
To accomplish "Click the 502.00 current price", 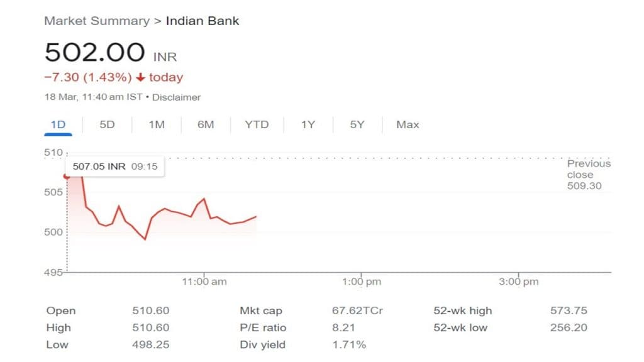I will pos(94,52).
